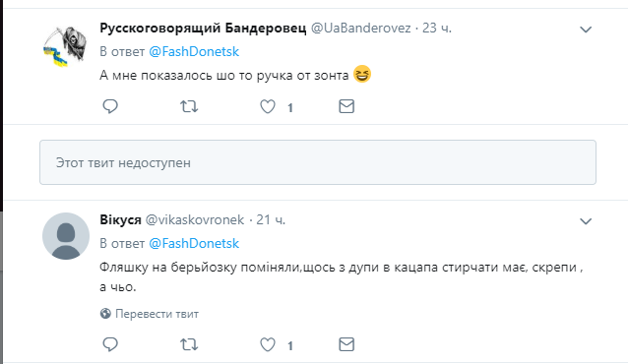Open @FashDonetsk link in Вікуся's reply

point(194,243)
